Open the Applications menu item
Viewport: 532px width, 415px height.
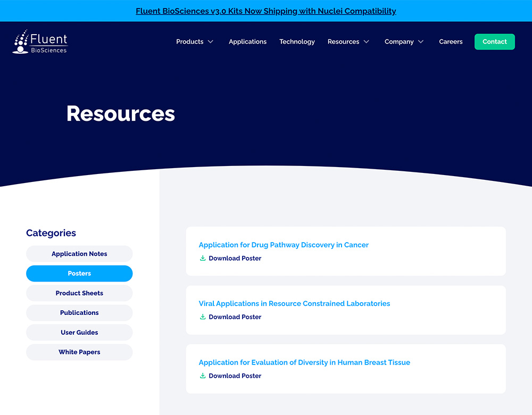coord(247,41)
